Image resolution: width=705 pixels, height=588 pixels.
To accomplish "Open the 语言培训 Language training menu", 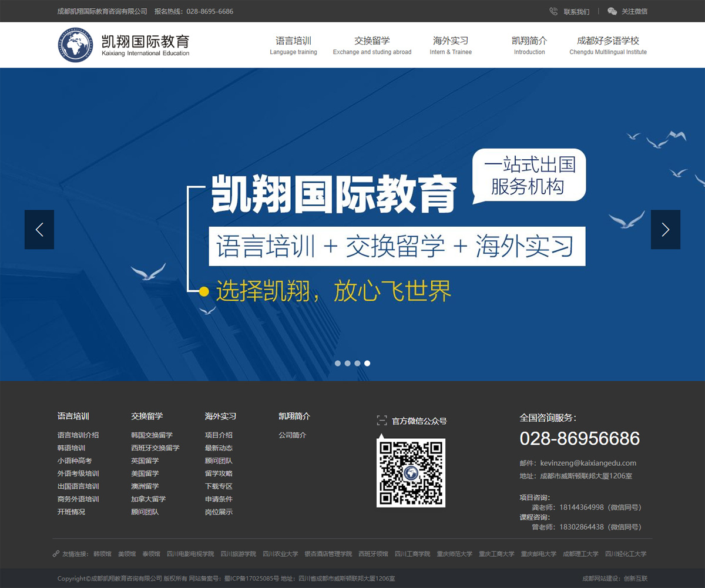I will (293, 45).
